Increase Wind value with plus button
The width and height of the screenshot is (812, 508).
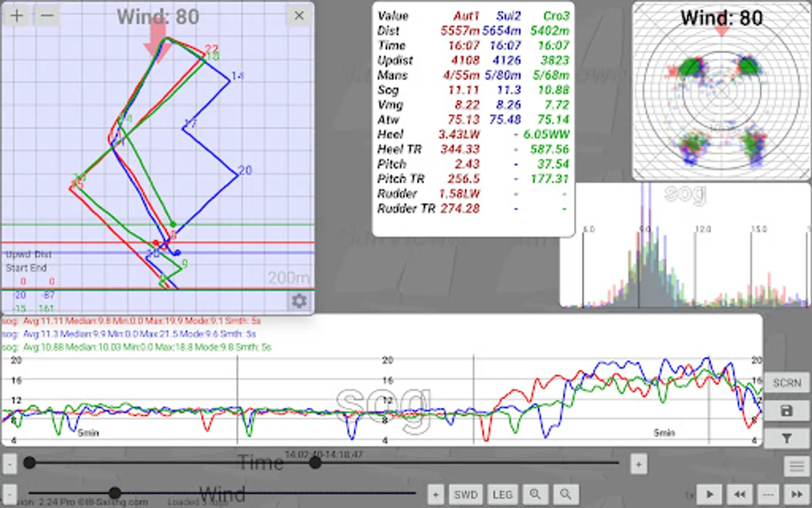pyautogui.click(x=435, y=494)
